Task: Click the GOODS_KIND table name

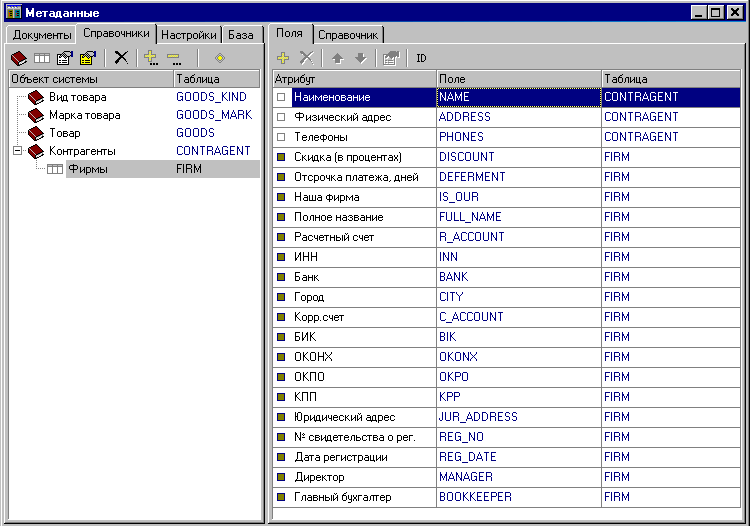Action: (x=211, y=97)
